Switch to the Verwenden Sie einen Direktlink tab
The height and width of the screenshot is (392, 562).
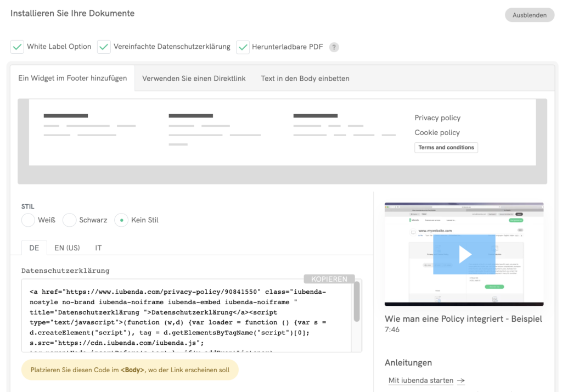194,78
